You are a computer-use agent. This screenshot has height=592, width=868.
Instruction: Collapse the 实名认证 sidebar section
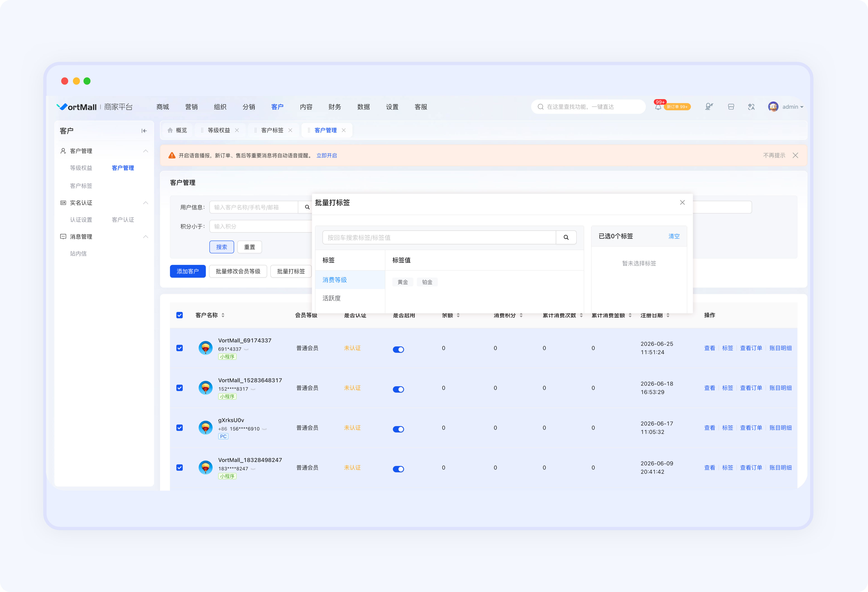point(146,203)
